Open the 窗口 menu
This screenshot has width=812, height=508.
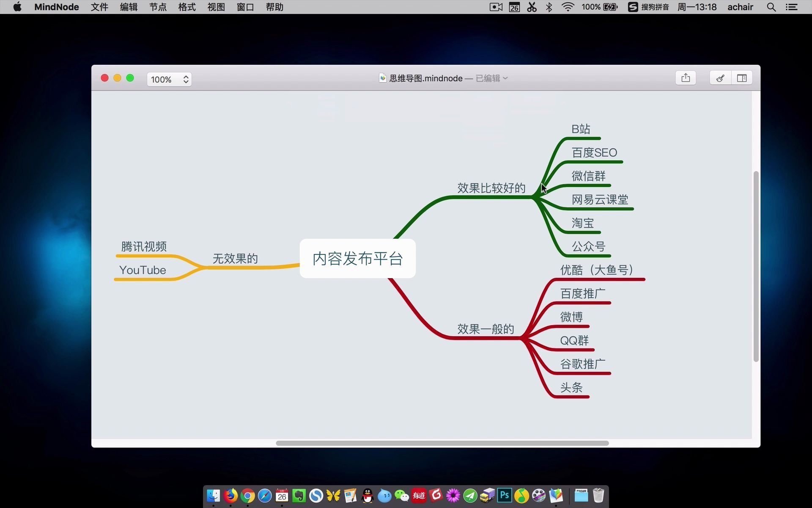pyautogui.click(x=245, y=7)
